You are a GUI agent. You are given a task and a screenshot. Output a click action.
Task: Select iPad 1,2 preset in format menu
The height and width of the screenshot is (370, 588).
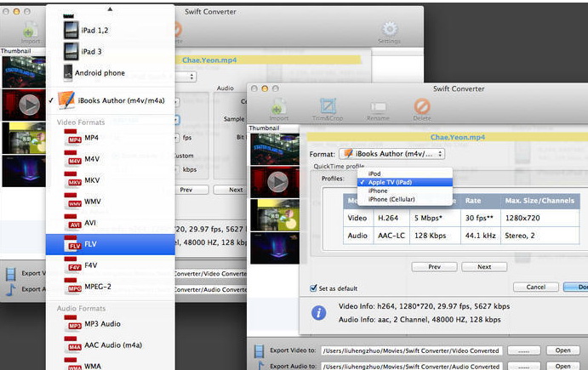click(111, 31)
